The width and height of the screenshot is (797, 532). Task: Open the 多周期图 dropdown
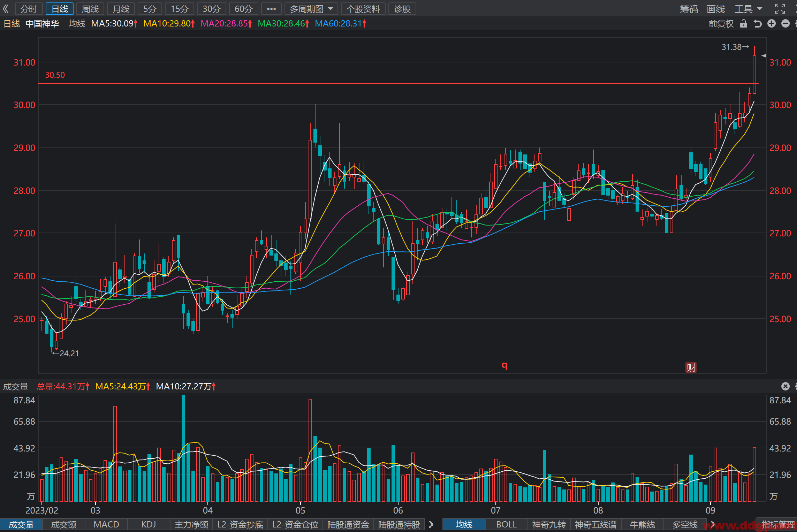pos(312,9)
